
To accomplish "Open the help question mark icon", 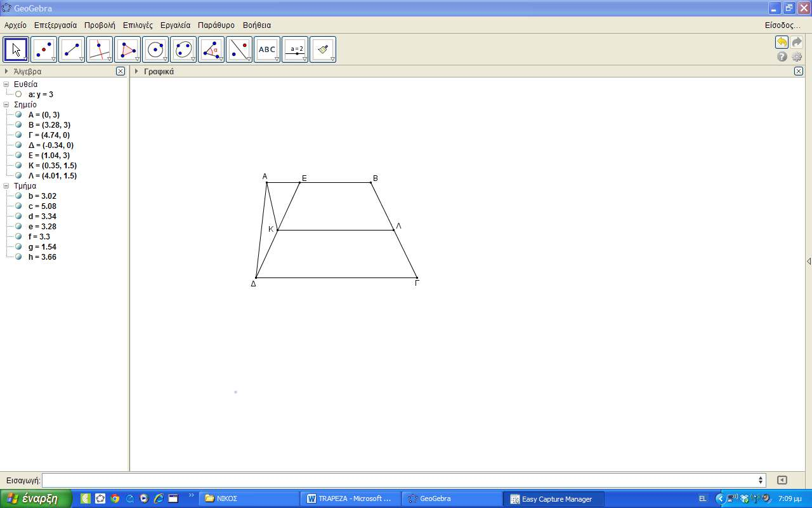I will [782, 57].
